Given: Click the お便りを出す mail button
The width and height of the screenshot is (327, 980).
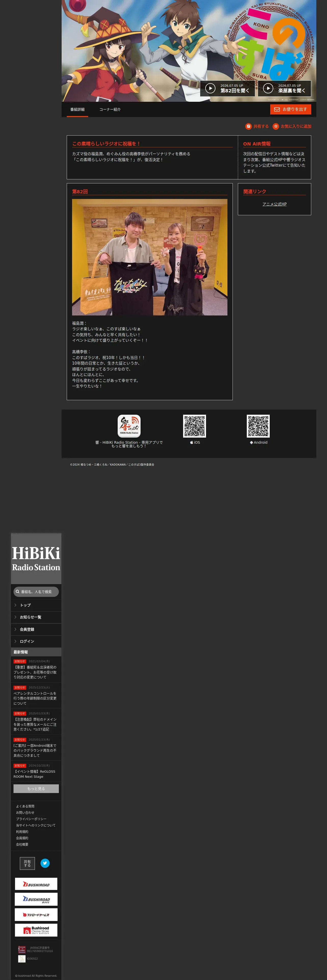Looking at the screenshot, I should (291, 110).
